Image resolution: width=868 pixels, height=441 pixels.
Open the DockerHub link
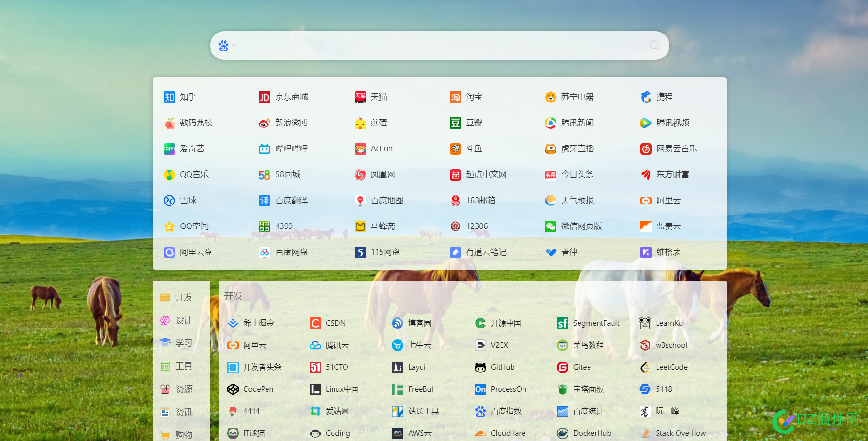pyautogui.click(x=584, y=433)
